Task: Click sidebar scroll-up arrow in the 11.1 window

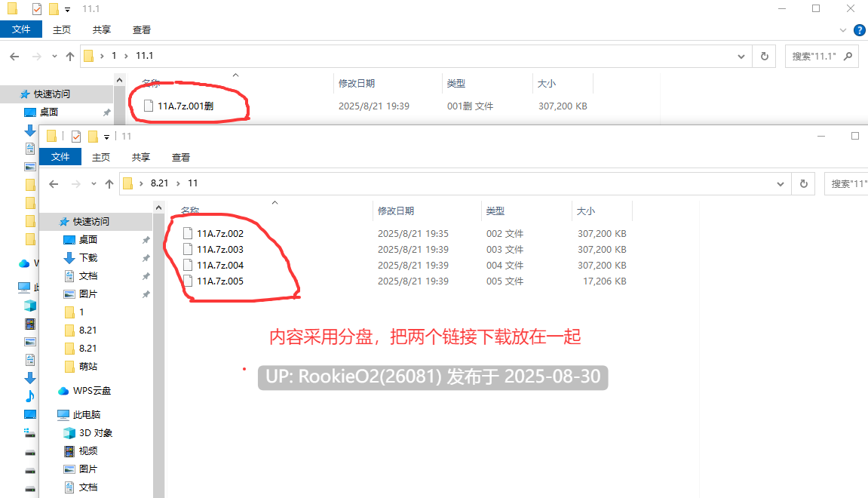Action: [120, 80]
